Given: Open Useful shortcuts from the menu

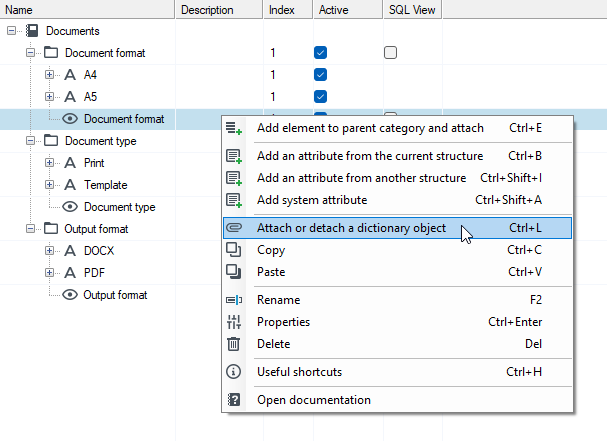Looking at the screenshot, I should (398, 372).
